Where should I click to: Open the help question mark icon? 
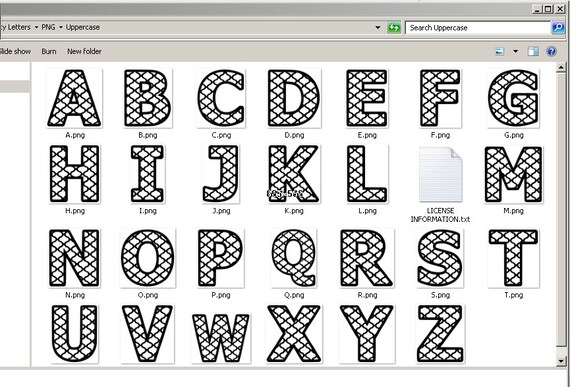[x=551, y=52]
